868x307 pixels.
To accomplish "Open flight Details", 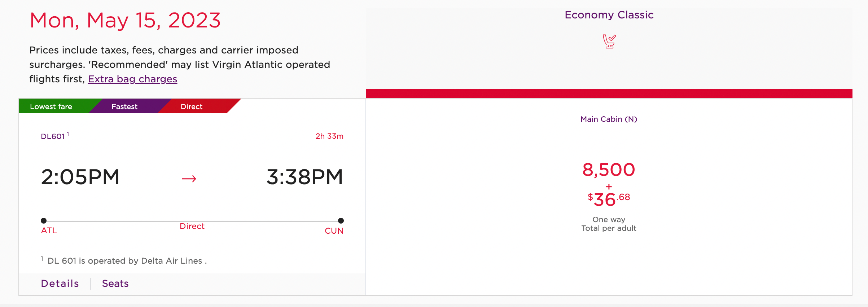I will [60, 284].
